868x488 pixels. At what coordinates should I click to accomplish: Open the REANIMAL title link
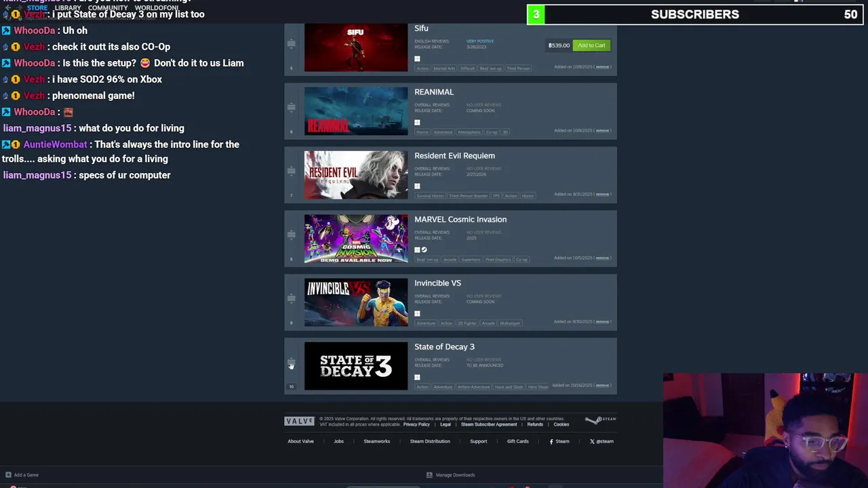tap(434, 92)
